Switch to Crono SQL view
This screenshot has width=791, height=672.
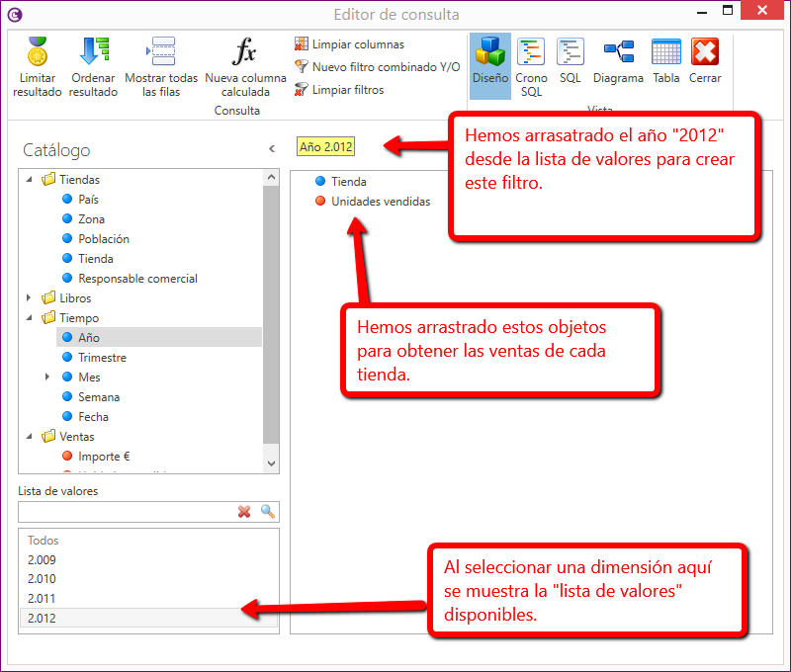(x=531, y=52)
